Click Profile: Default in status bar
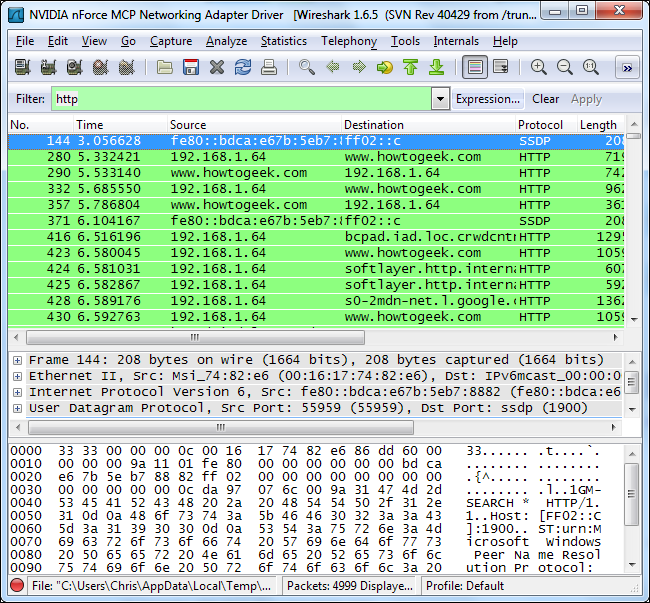 (464, 586)
